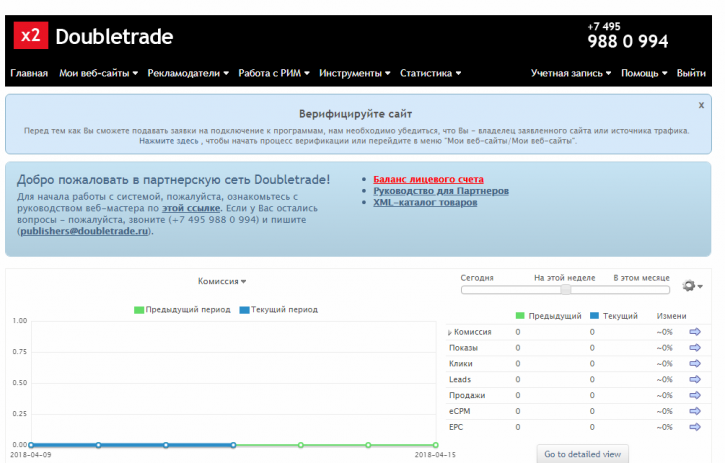Open the Комиссия chart metric dropdown
Screen dimensions: 725x463
pyautogui.click(x=222, y=281)
